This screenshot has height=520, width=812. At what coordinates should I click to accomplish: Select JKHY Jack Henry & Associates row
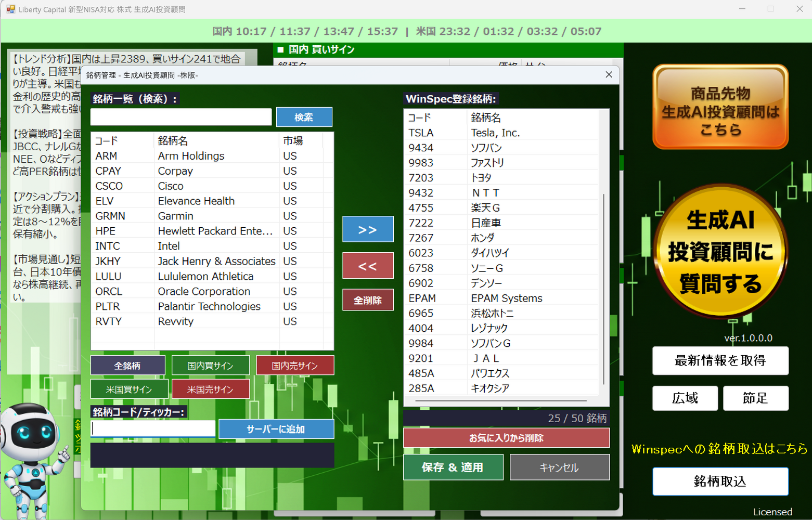[x=212, y=262]
